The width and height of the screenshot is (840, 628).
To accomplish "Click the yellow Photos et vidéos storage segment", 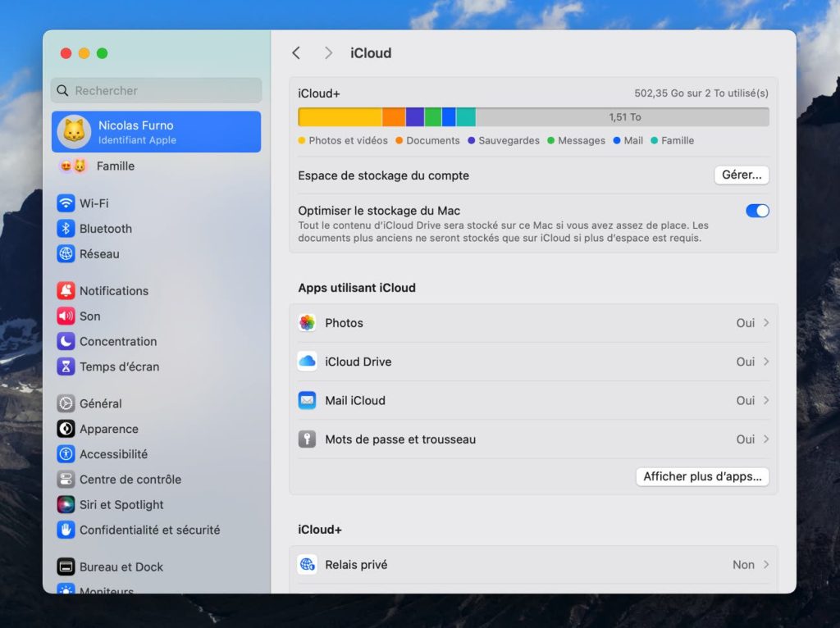I will pos(340,116).
